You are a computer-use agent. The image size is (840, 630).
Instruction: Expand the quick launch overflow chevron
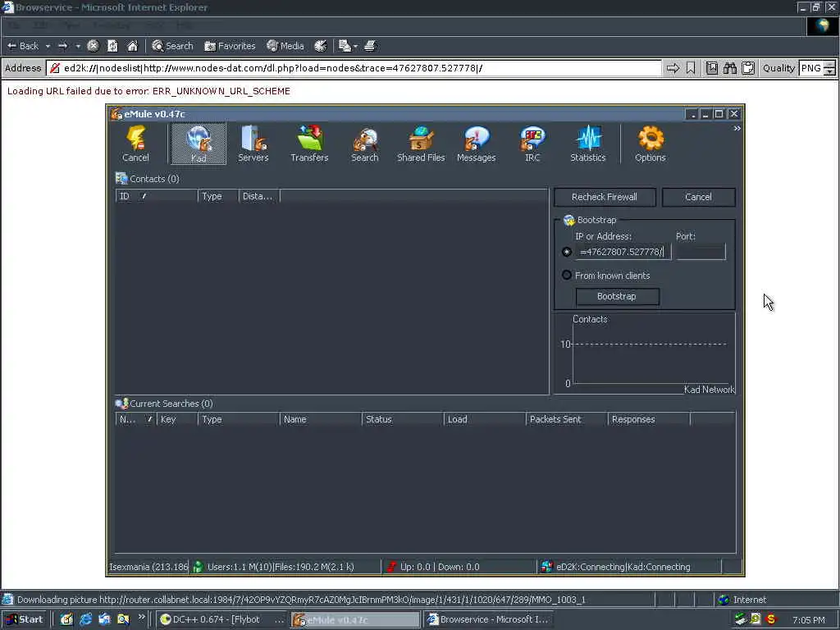141,617
